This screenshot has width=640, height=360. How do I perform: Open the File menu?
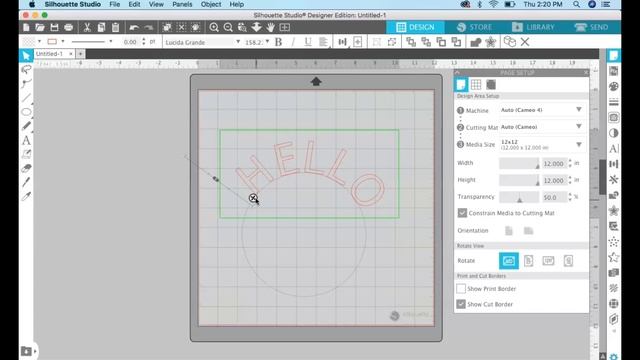[x=115, y=4]
